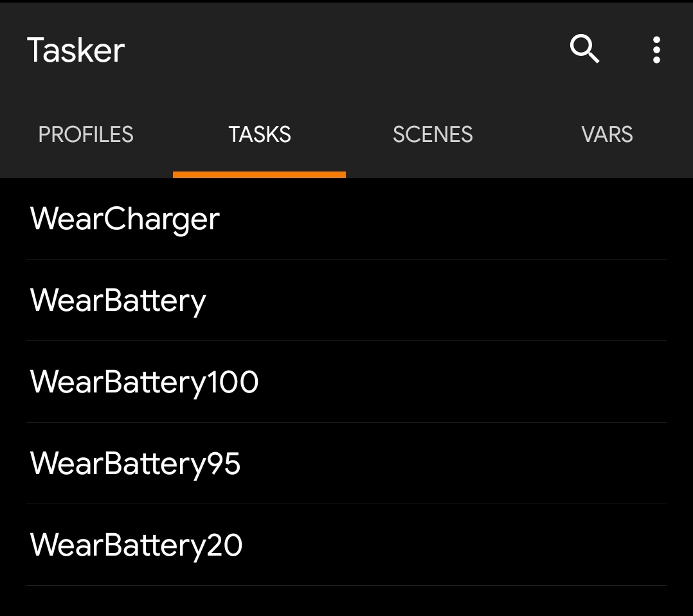Image resolution: width=693 pixels, height=616 pixels.
Task: Open the VARS tab
Action: point(607,134)
